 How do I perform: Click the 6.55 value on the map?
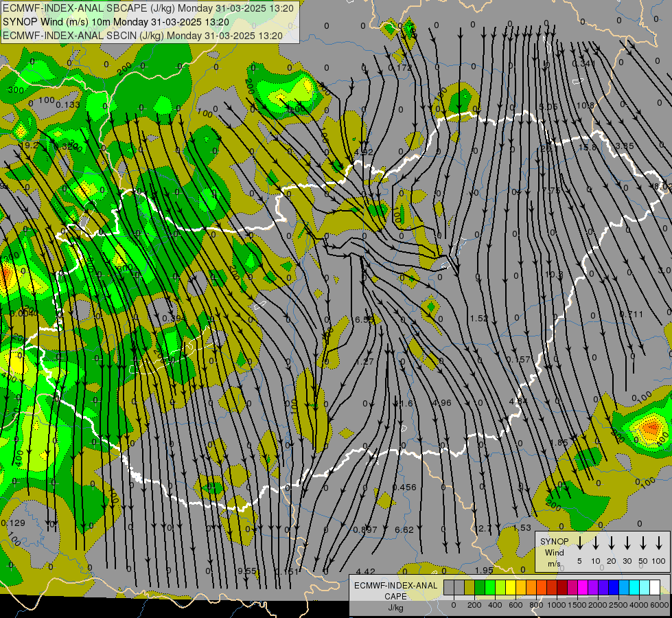(x=364, y=319)
